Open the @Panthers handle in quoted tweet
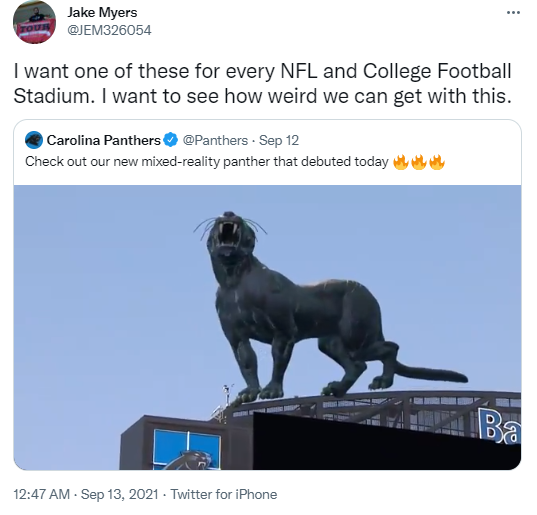 (215, 140)
